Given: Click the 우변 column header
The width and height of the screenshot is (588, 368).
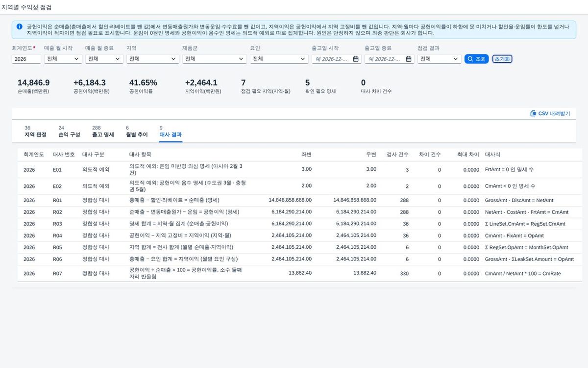Looking at the screenshot, I should [371, 155].
